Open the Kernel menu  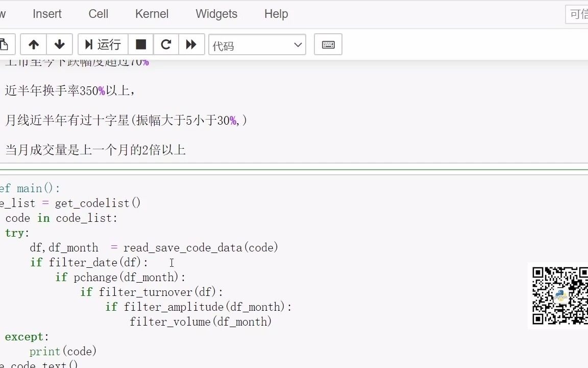152,14
